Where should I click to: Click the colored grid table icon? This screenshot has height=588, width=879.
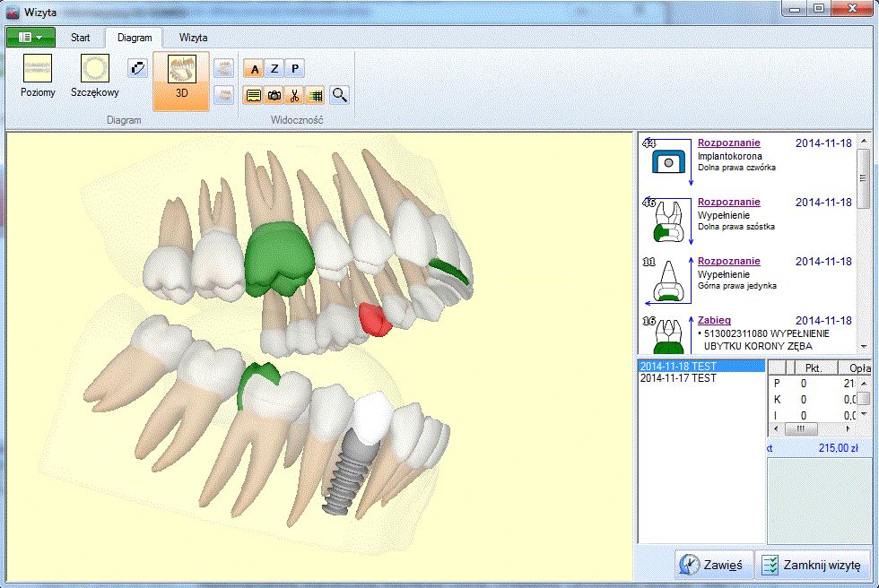[x=314, y=94]
